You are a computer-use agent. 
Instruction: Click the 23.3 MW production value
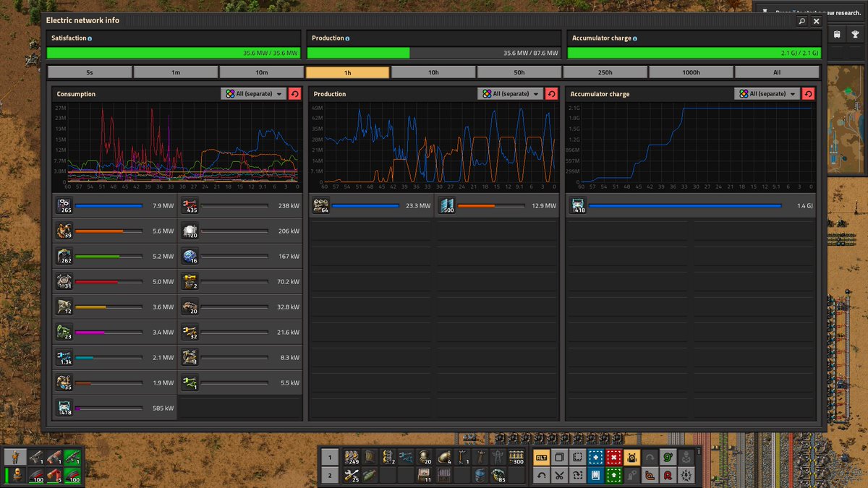click(x=418, y=206)
